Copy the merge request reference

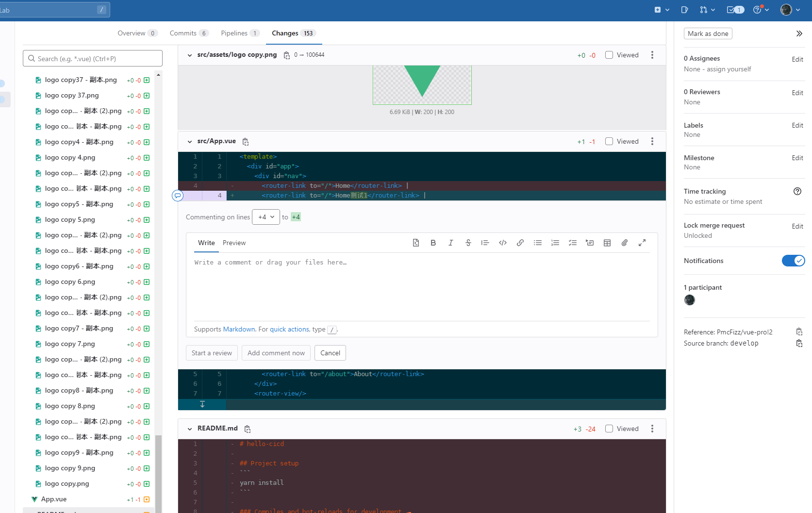tap(799, 332)
